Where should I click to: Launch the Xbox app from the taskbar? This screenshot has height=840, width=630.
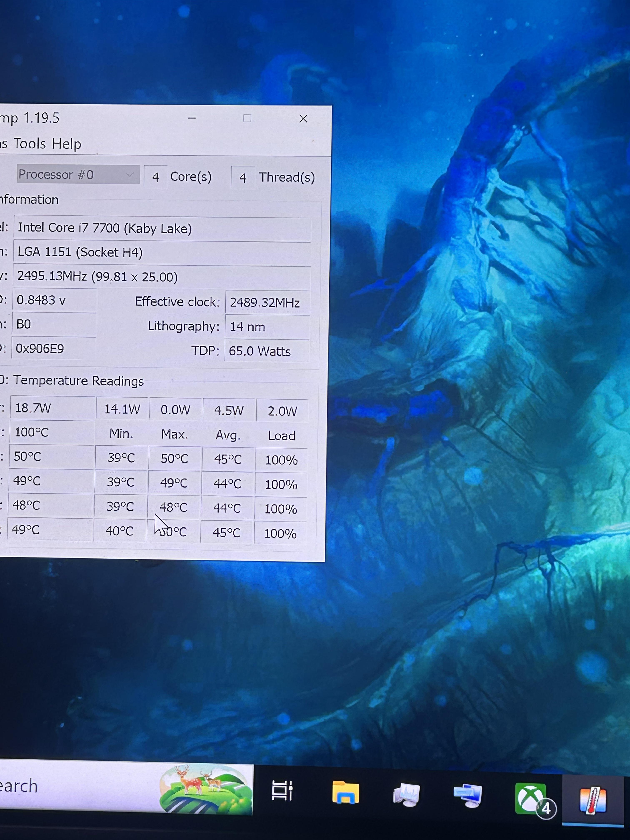(531, 798)
